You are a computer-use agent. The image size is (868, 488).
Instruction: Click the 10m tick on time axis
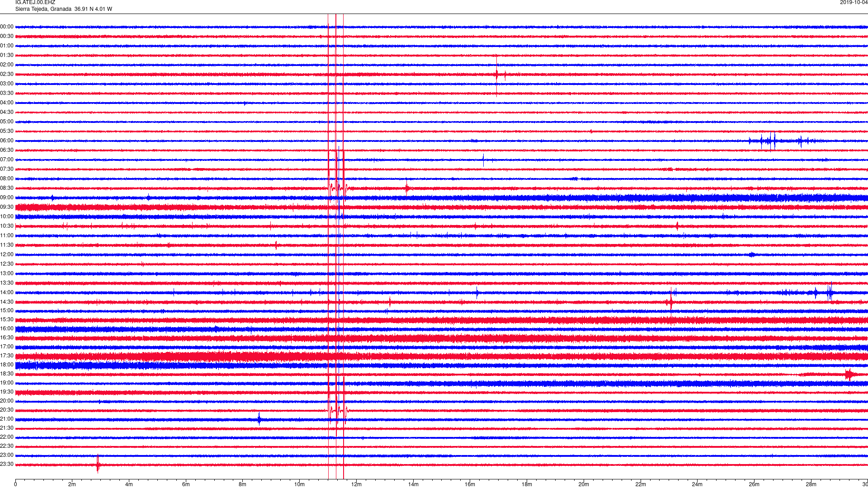pyautogui.click(x=299, y=484)
